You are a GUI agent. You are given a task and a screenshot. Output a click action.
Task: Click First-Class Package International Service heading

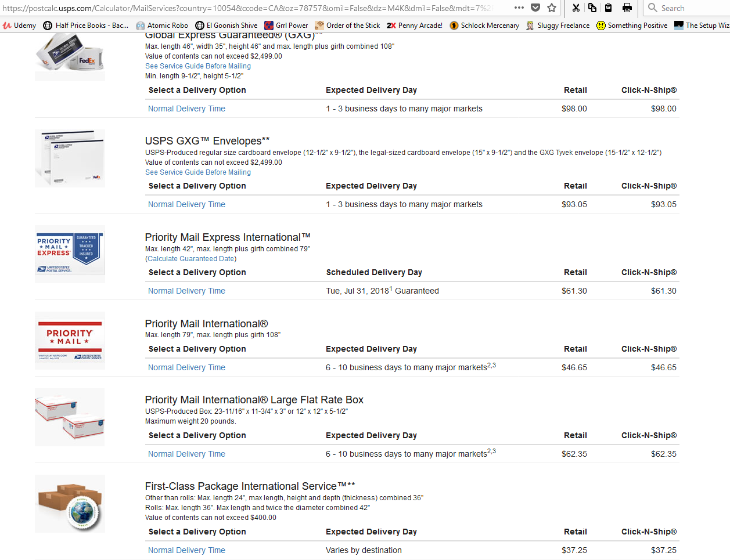click(x=250, y=486)
